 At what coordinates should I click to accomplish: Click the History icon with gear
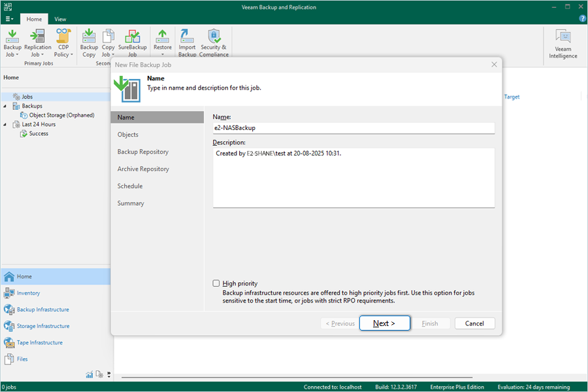click(99, 374)
